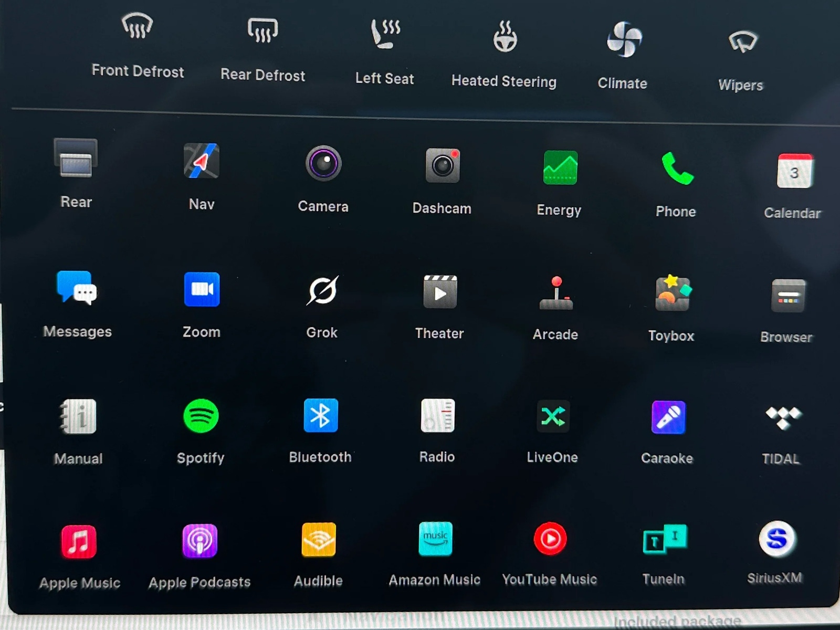Image resolution: width=840 pixels, height=630 pixels.
Task: Open the Calendar app
Action: (794, 171)
